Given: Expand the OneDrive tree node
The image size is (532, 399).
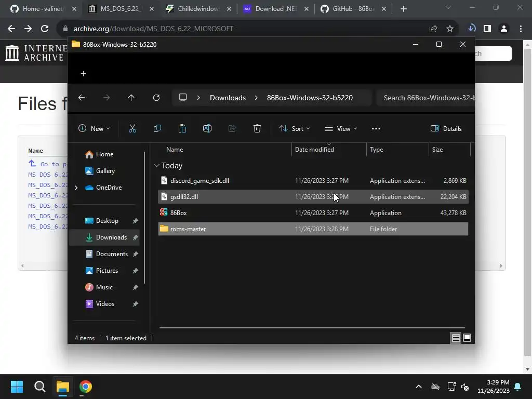Looking at the screenshot, I should point(76,188).
